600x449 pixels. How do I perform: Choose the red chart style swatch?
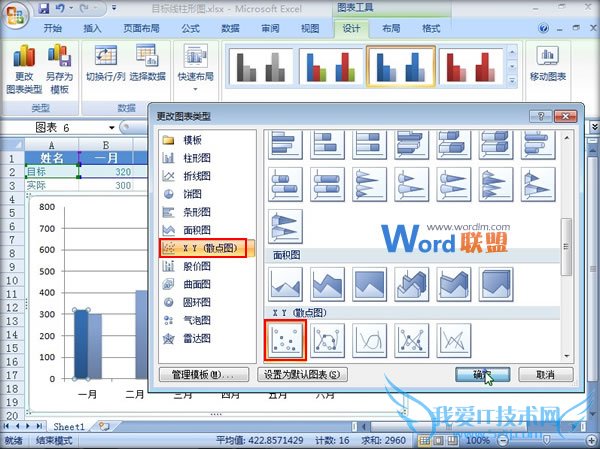point(471,67)
